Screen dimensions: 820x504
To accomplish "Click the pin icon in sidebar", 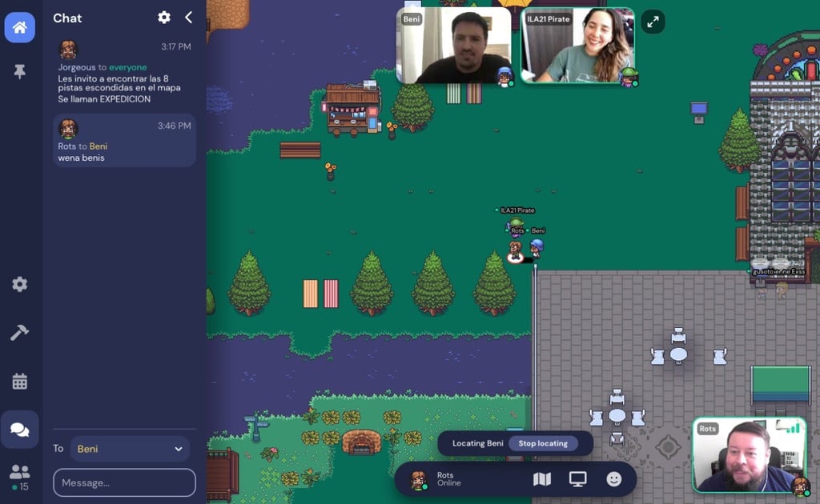I will coord(19,71).
